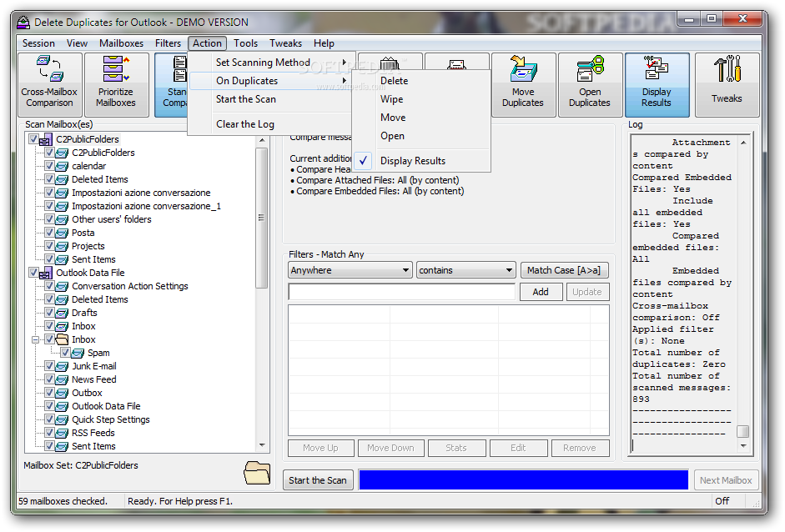Image resolution: width=785 pixels, height=532 pixels.
Task: Open the Action menu
Action: point(207,43)
